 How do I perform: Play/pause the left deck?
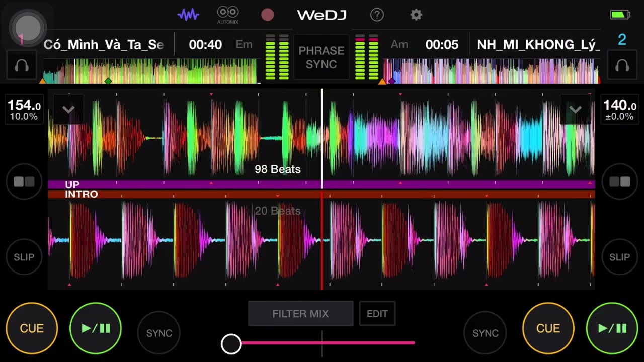[x=96, y=328]
